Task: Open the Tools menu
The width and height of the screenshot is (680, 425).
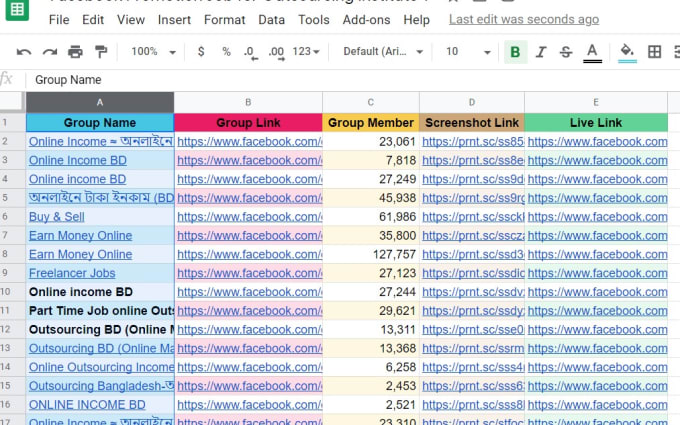Action: click(314, 20)
